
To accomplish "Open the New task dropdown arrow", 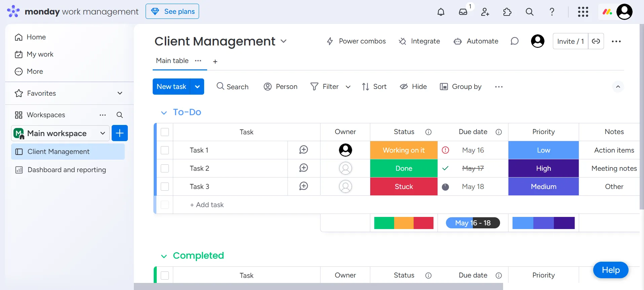I will [197, 87].
